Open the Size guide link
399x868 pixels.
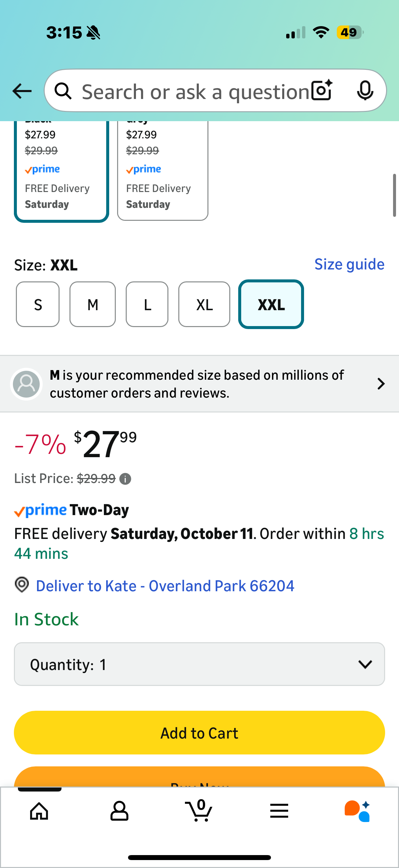pos(349,265)
